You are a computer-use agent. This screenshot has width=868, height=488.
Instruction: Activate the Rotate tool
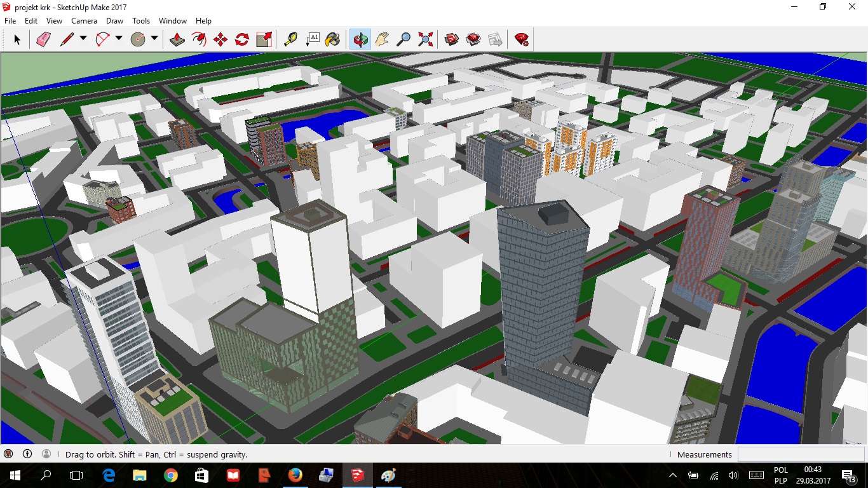(x=242, y=39)
